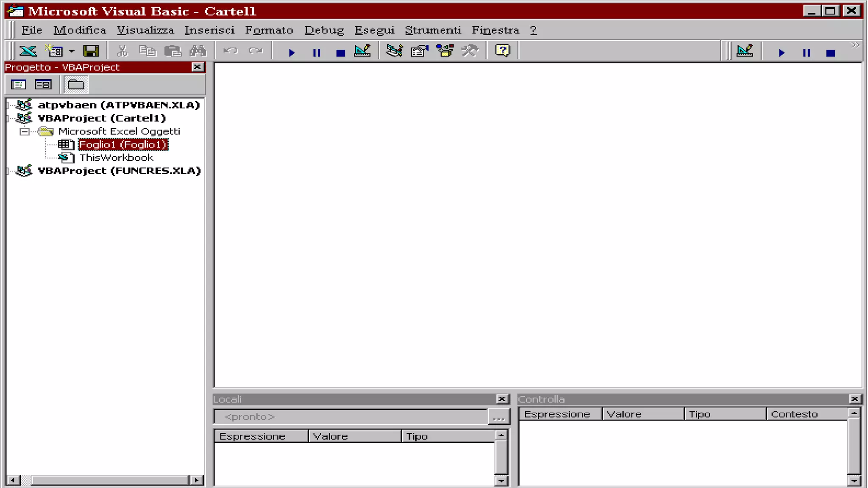Viewport: 868px width, 488px height.
Task: Open the Properties Window toolbar icon
Action: (x=420, y=51)
